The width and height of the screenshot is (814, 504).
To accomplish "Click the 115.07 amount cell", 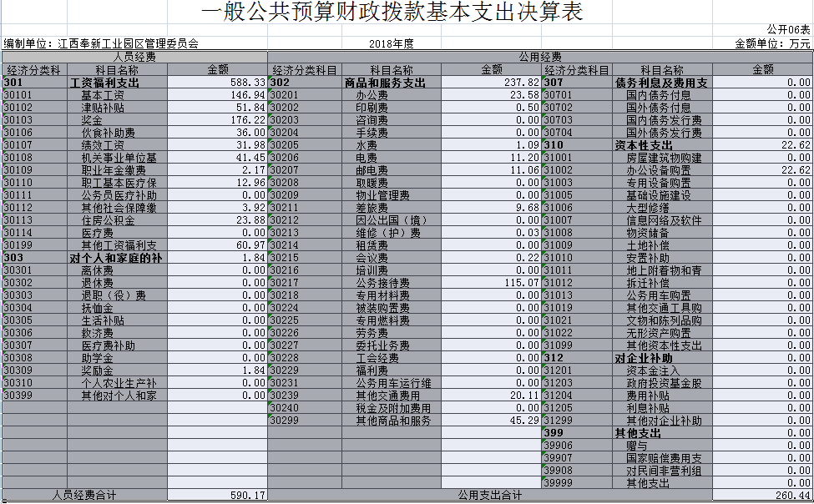I will pyautogui.click(x=492, y=283).
